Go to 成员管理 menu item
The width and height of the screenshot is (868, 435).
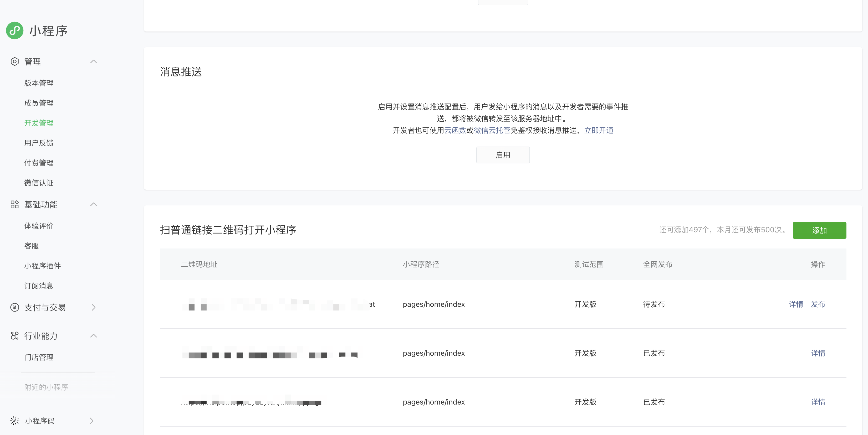click(x=39, y=103)
